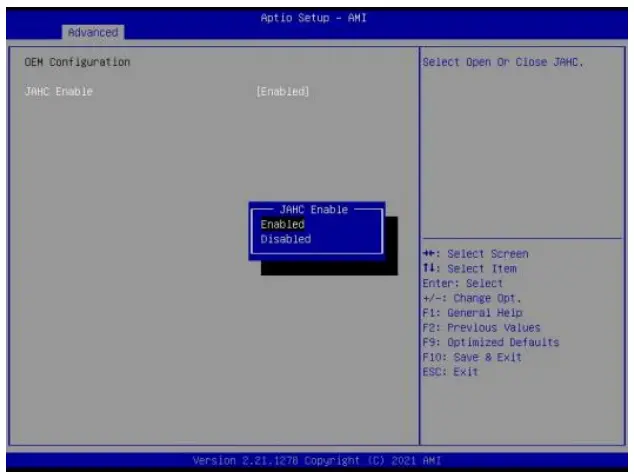Open the [Enabled] value of JAHC Enable
Viewport: 634px width, 474px height.
click(283, 91)
